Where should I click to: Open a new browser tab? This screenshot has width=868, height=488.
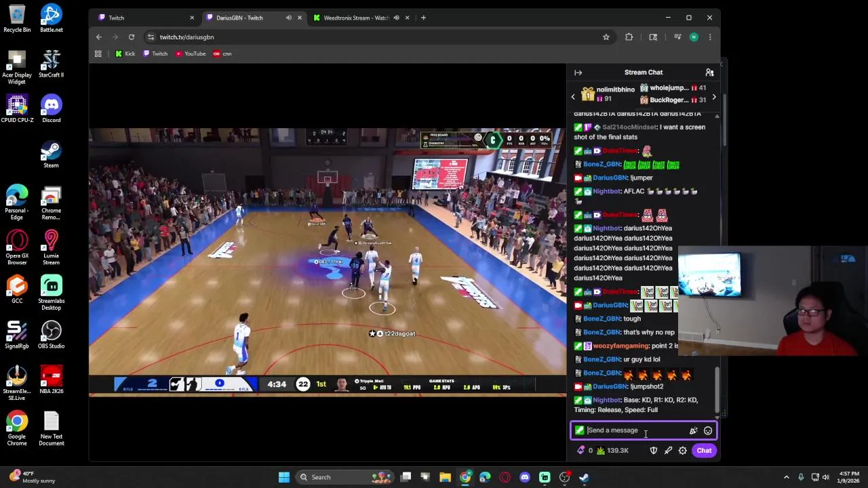coord(423,18)
